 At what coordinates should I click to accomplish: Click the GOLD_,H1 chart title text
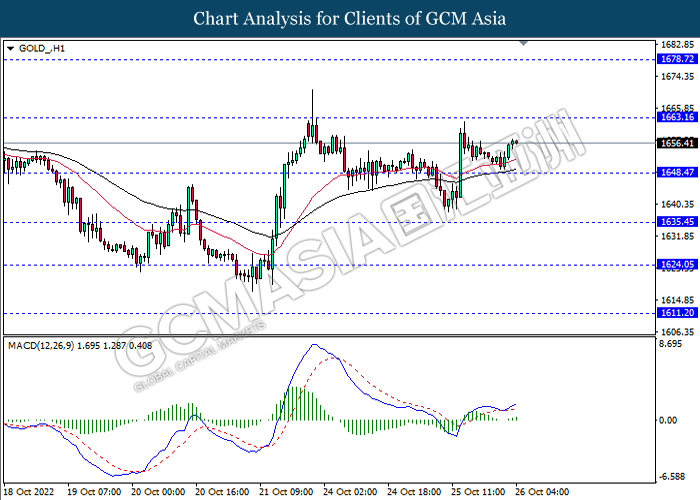42,48
